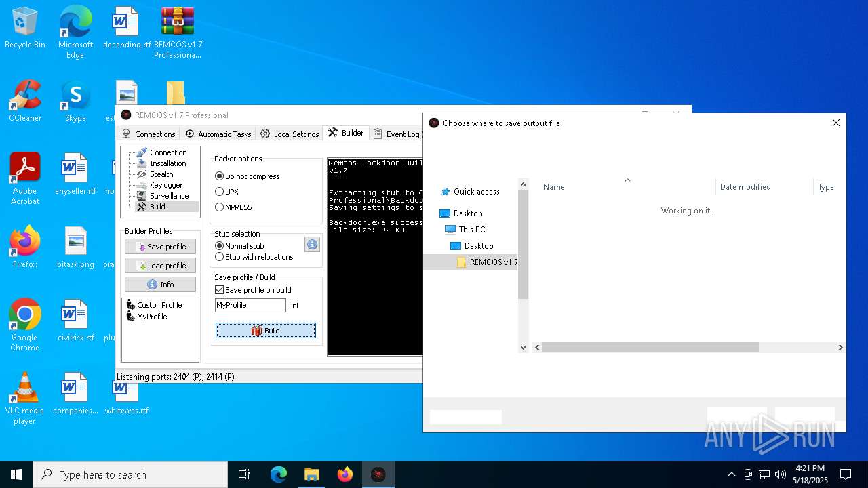Select the Skype desktop shortcut
The height and width of the screenshot is (488, 868).
click(x=75, y=101)
